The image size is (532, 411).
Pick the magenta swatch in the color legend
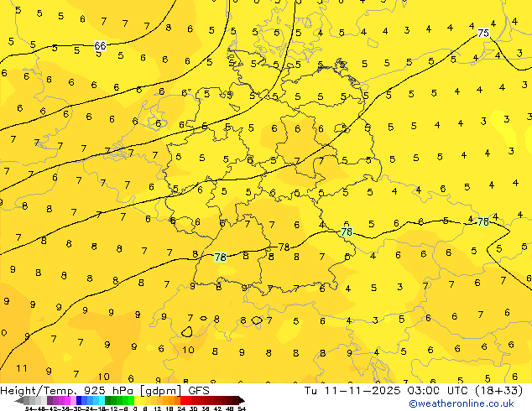point(67,401)
